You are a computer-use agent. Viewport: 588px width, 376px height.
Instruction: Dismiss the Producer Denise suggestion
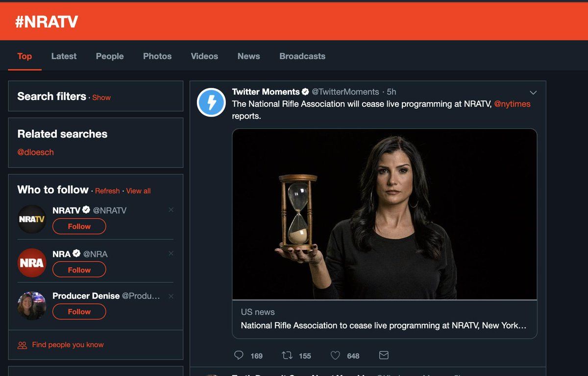(171, 296)
